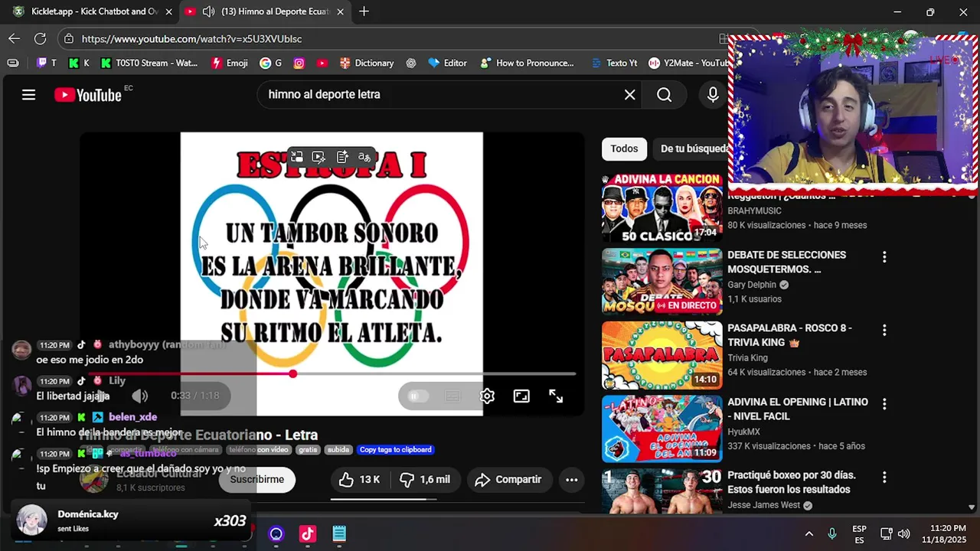
Task: Enter fullscreen in the video player
Action: click(556, 396)
